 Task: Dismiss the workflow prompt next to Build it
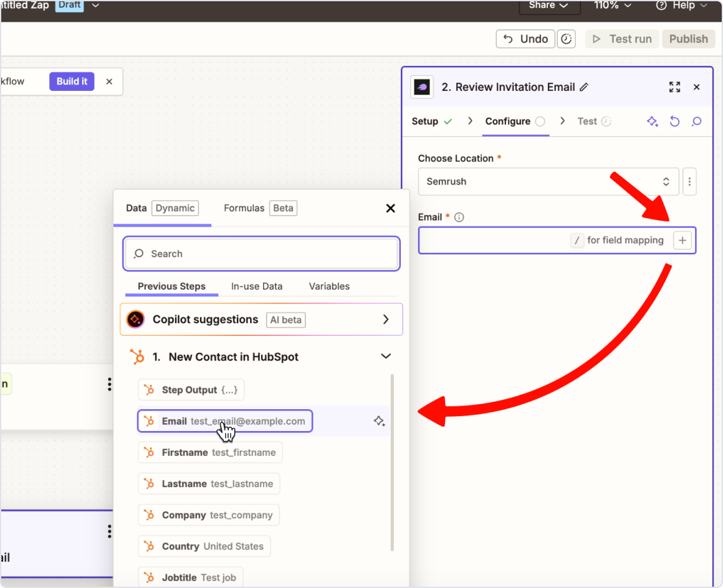point(109,82)
